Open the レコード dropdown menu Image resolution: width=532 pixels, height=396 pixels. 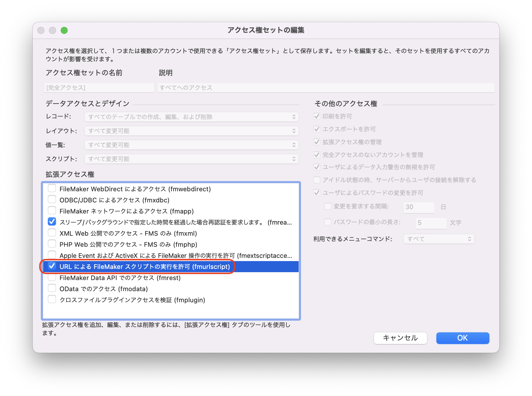(x=192, y=117)
